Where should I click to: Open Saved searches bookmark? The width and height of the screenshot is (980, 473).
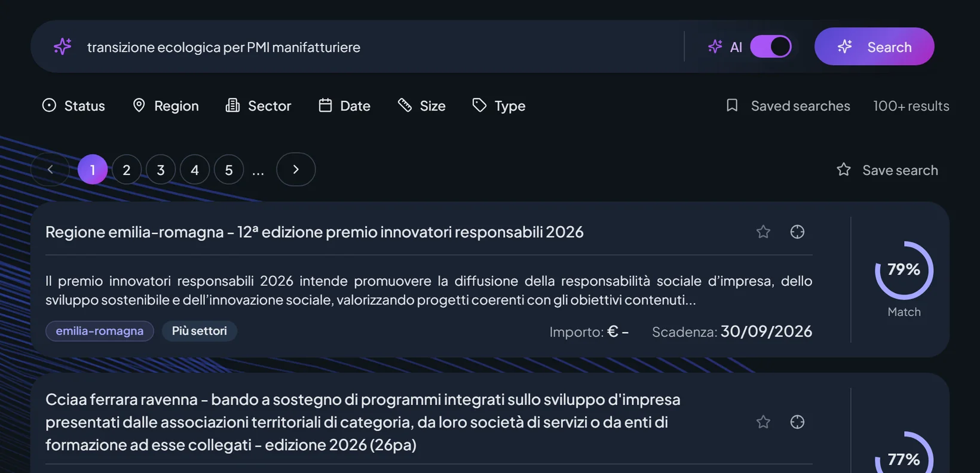pos(788,106)
